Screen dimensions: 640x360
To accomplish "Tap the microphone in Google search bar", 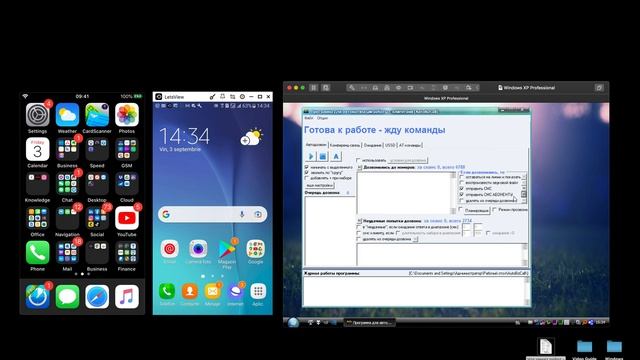I will [242, 214].
